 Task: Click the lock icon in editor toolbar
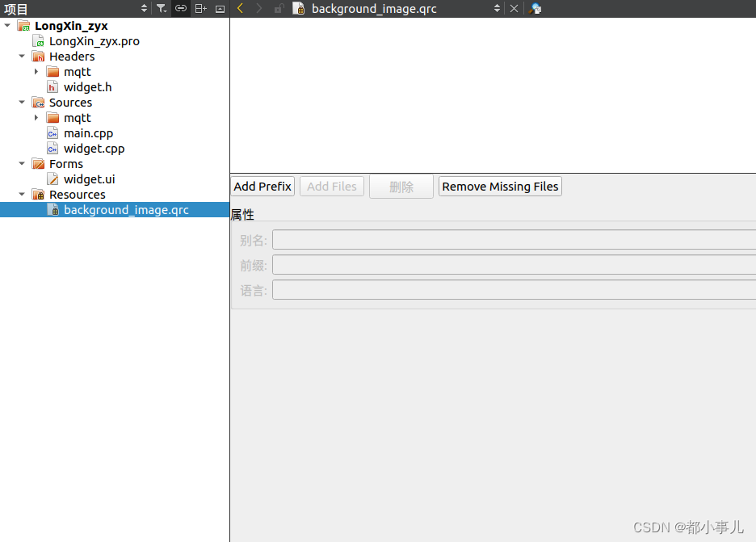[x=279, y=8]
